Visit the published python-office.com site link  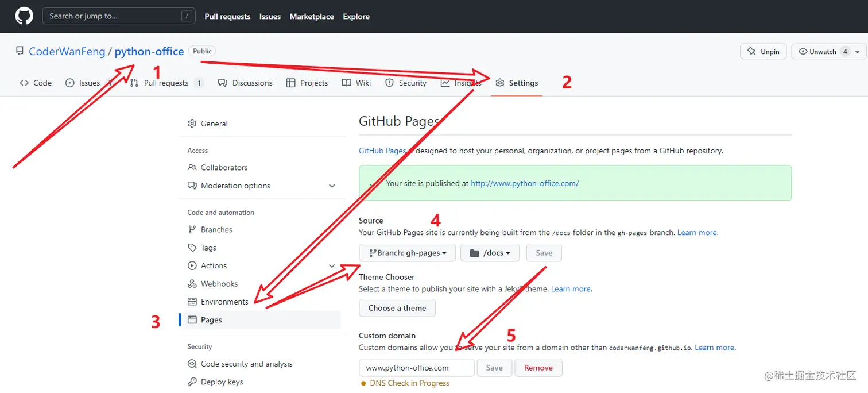[x=524, y=183]
